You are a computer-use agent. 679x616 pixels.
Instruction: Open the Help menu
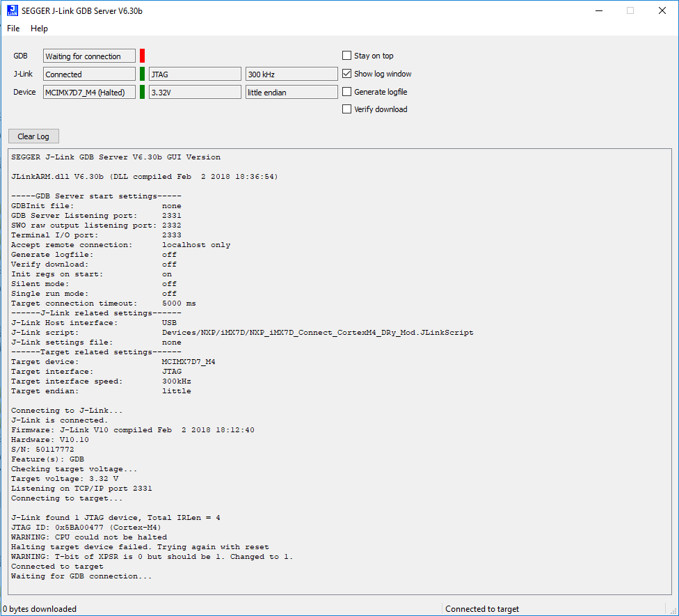[x=39, y=29]
